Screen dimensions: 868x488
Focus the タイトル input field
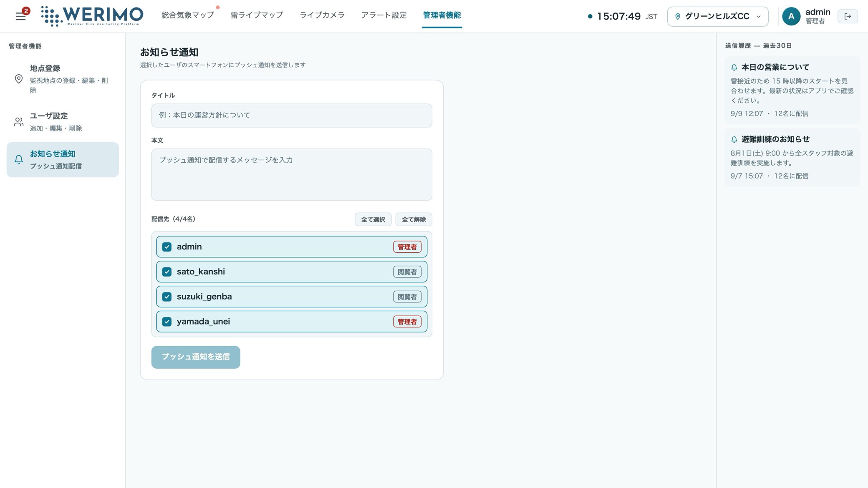pos(292,116)
